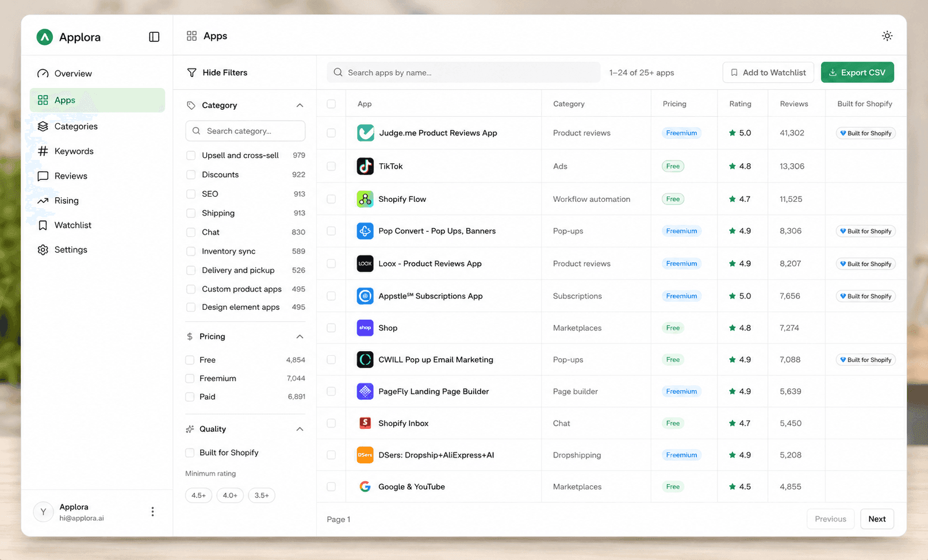Collapse the Category filter section
The height and width of the screenshot is (560, 928).
pyautogui.click(x=300, y=105)
